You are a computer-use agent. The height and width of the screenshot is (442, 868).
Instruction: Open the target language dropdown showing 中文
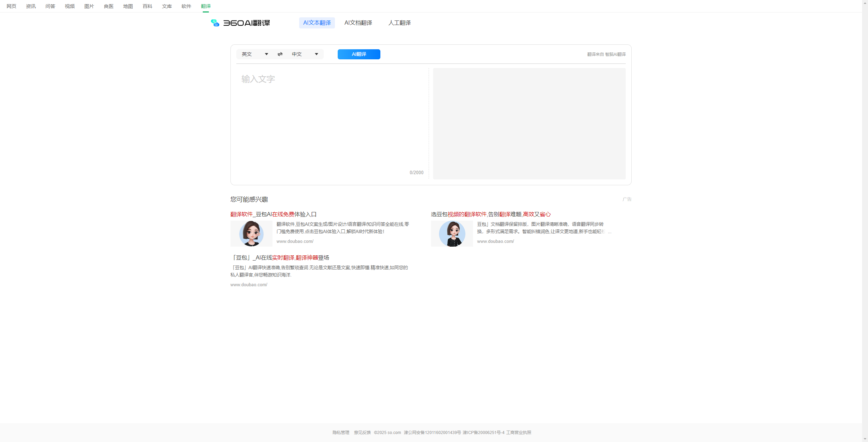305,54
